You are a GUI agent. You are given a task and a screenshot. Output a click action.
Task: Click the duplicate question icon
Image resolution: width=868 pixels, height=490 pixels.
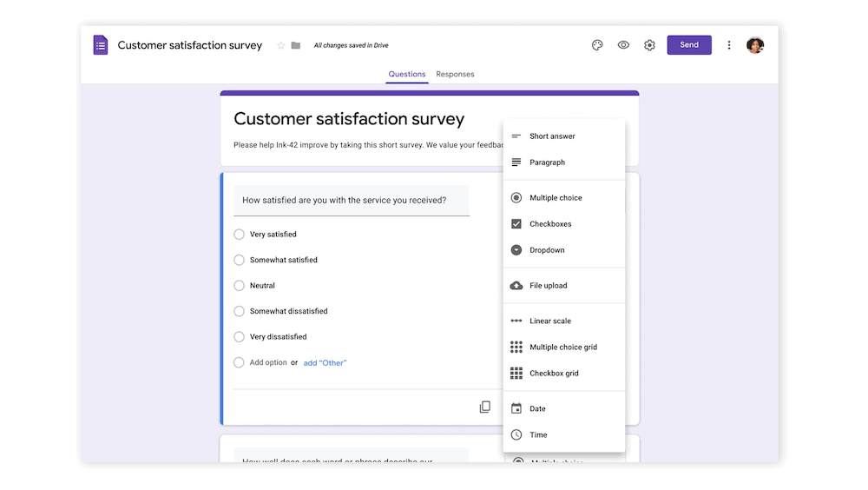[x=484, y=407]
